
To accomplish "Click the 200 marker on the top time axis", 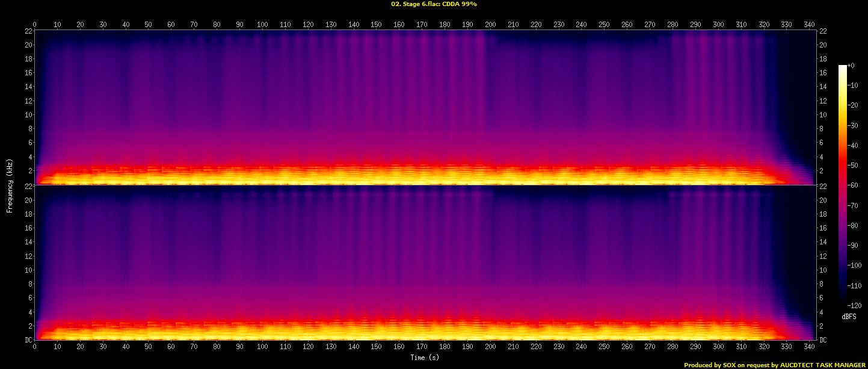I will [x=491, y=25].
